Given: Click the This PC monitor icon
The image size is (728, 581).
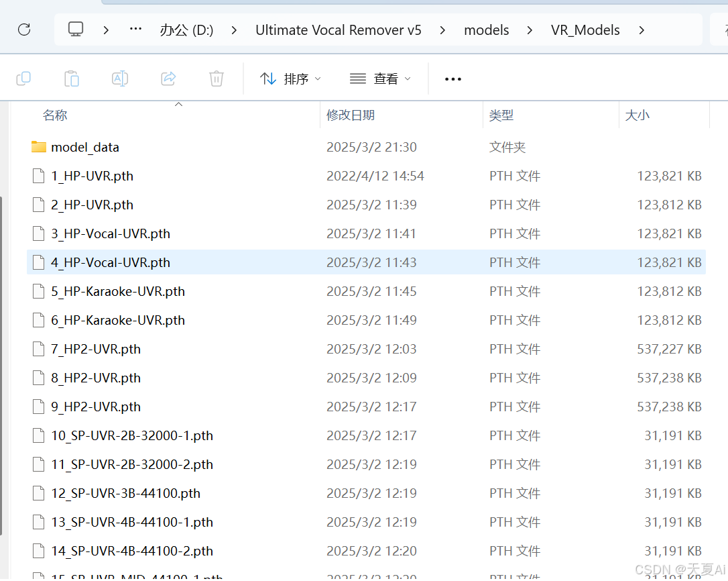Looking at the screenshot, I should (76, 30).
